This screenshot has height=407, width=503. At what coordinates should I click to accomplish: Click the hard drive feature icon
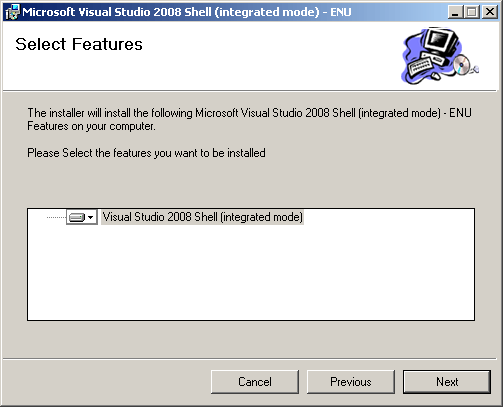77,218
